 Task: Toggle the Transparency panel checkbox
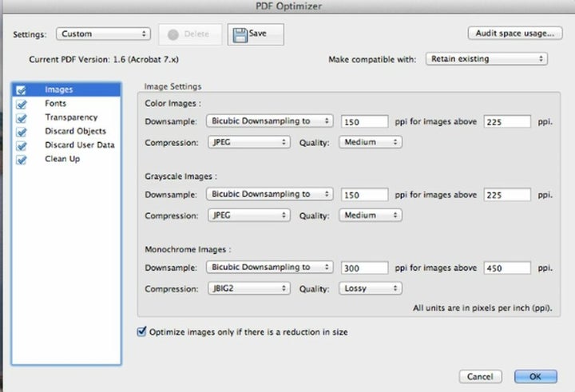(x=22, y=118)
